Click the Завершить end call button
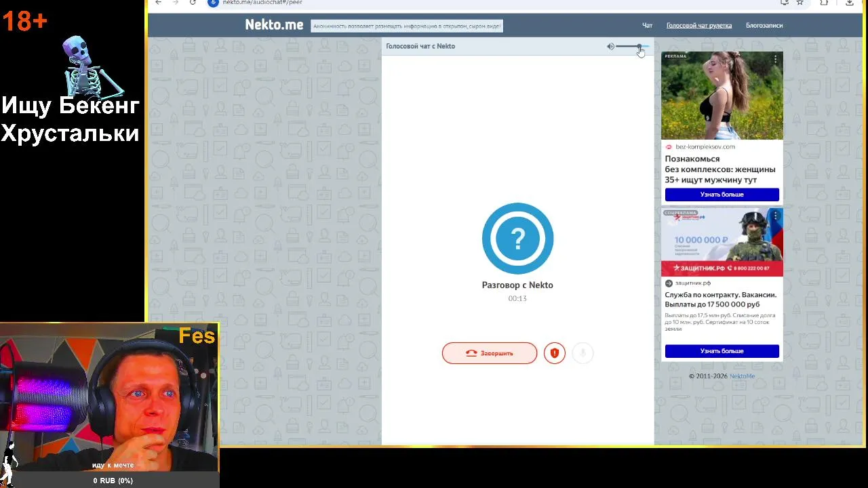This screenshot has width=868, height=488. click(x=490, y=353)
